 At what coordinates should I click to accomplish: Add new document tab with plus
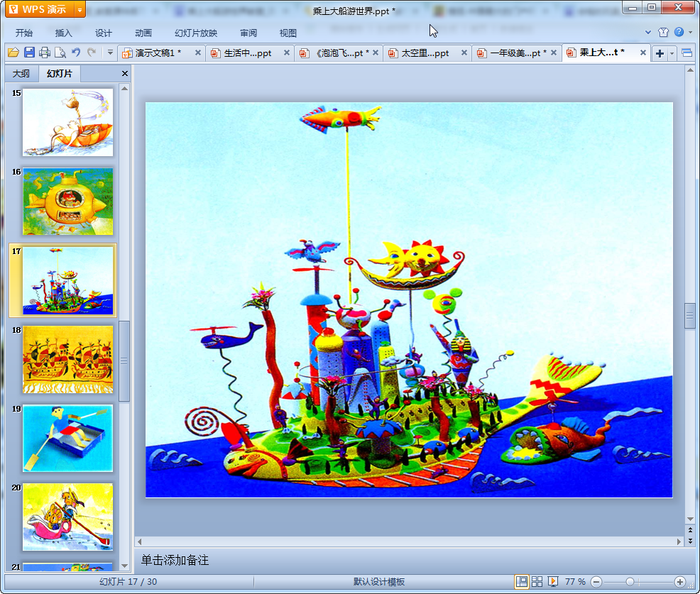coord(660,53)
